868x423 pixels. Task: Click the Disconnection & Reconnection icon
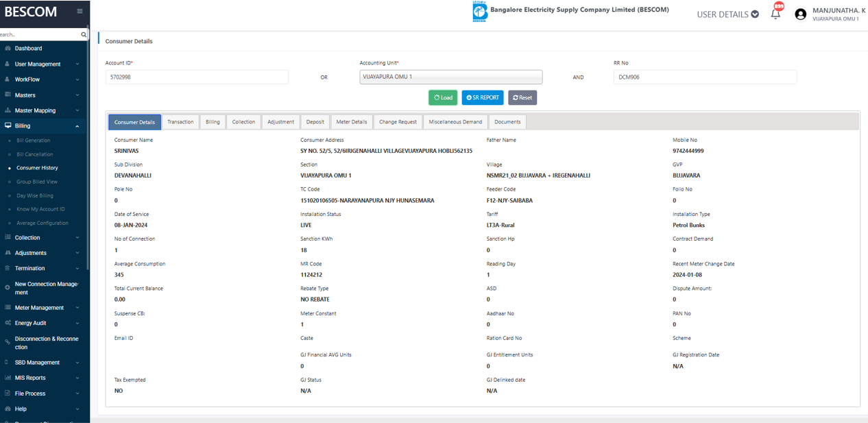tap(8, 343)
